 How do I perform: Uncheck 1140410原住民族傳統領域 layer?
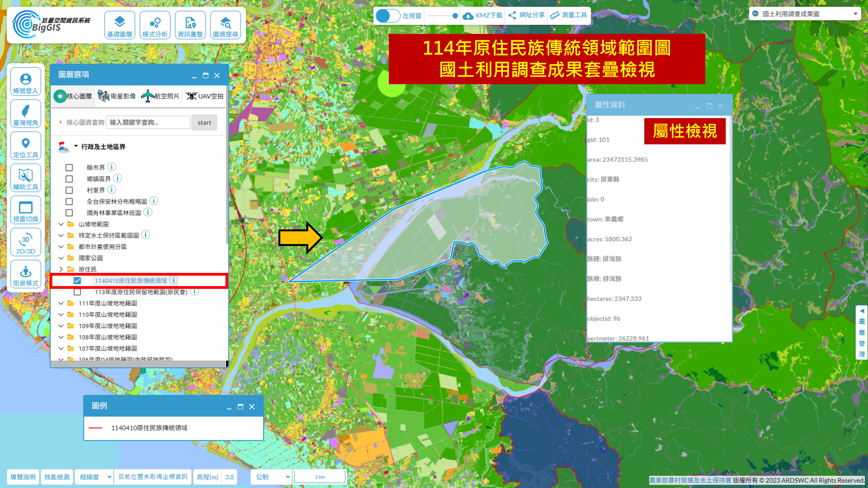tap(77, 281)
